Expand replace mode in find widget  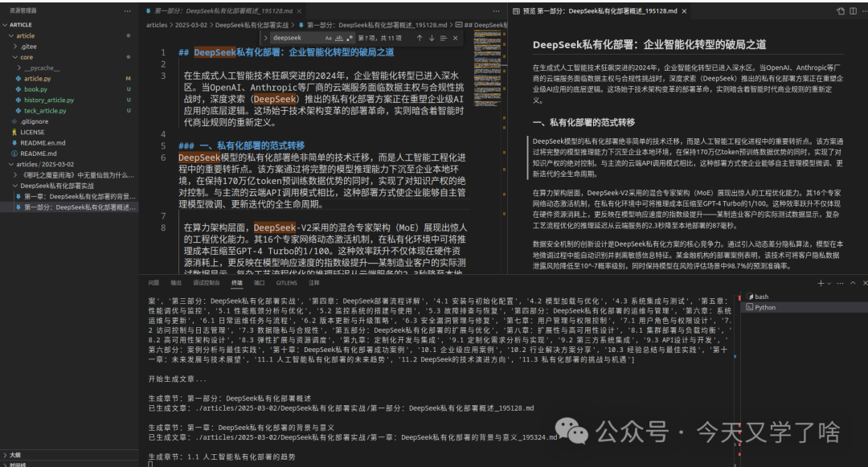click(266, 38)
